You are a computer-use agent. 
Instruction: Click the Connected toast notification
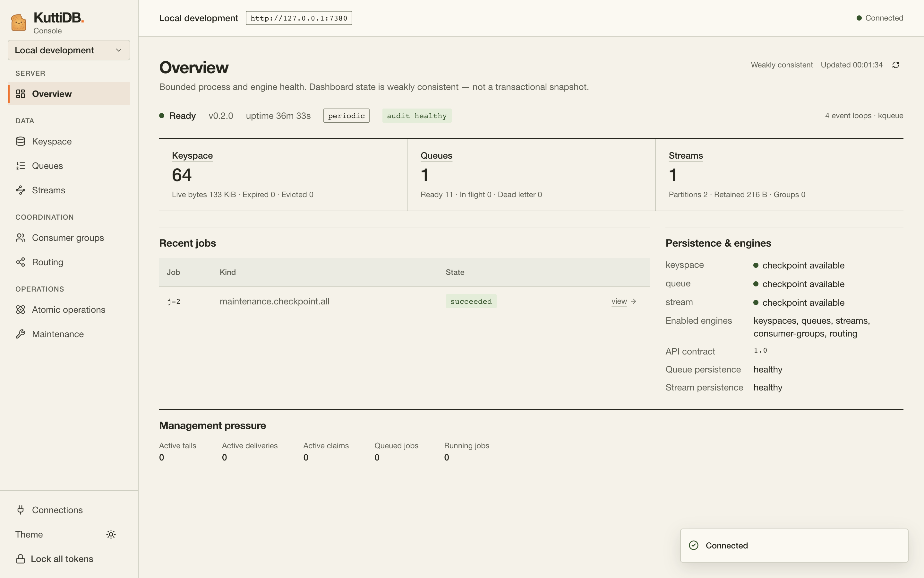coord(794,546)
